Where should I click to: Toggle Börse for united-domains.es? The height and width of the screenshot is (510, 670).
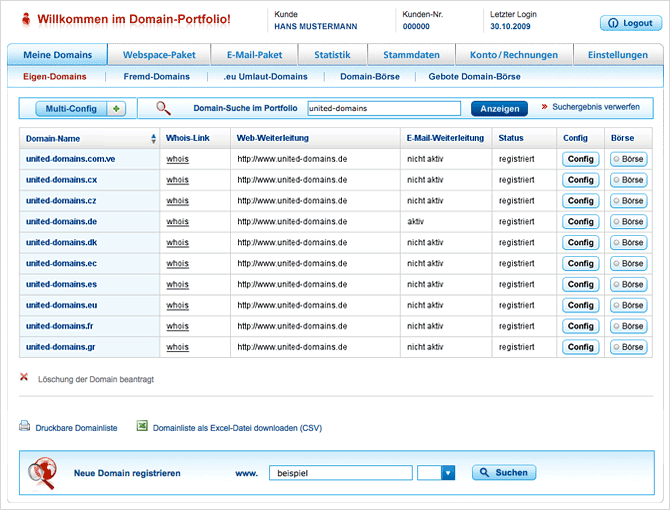click(x=629, y=284)
